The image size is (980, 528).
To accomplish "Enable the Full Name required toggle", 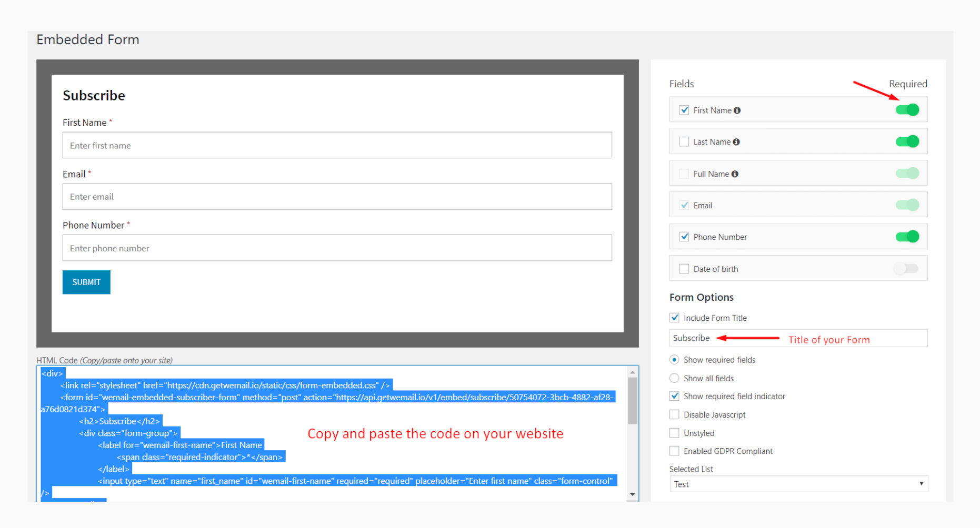I will [907, 173].
